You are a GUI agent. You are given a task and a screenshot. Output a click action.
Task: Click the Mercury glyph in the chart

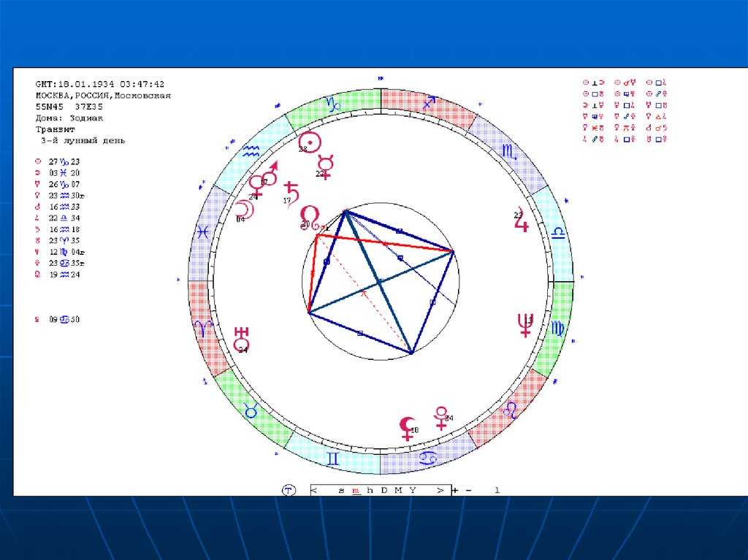coord(326,166)
